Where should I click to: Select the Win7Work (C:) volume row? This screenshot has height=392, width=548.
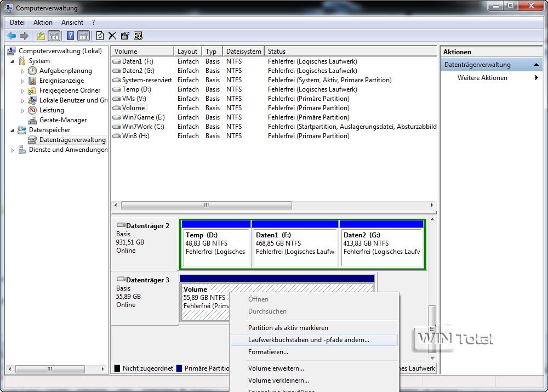click(143, 127)
